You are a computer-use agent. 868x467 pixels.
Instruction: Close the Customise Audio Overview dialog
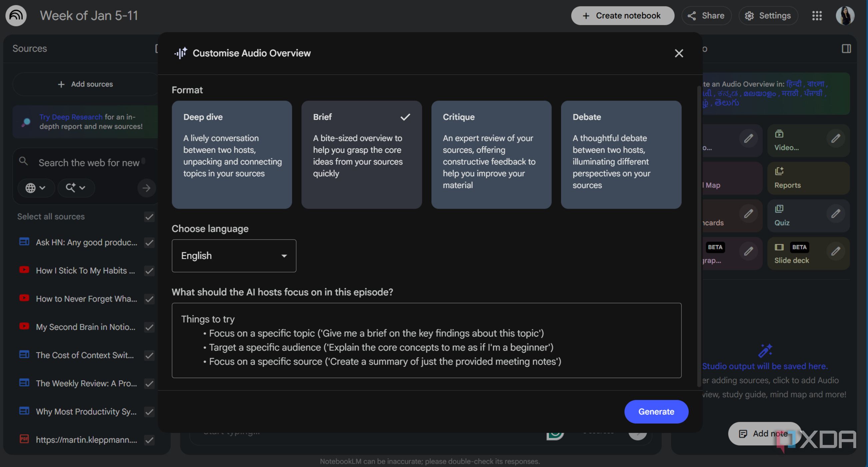[679, 53]
